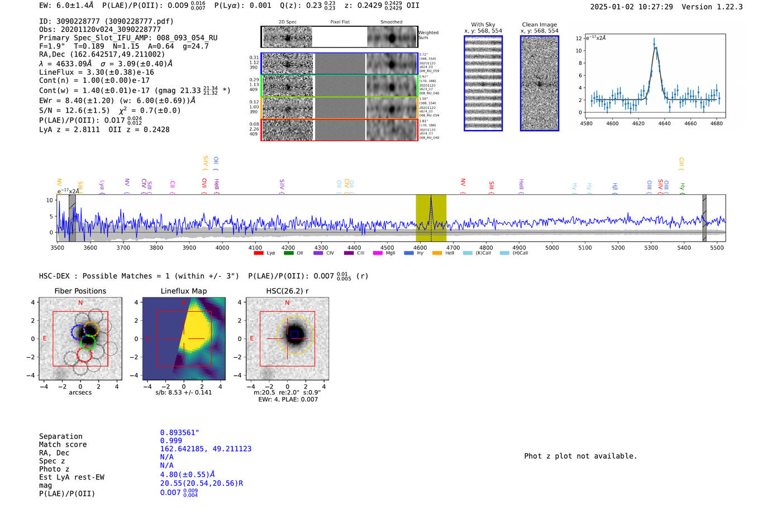Open the Weighted Sum 2D spectrum cutout

288,37
